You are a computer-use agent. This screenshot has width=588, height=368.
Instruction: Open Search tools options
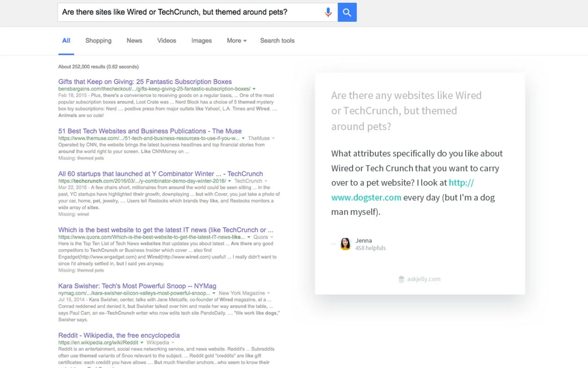click(x=277, y=41)
